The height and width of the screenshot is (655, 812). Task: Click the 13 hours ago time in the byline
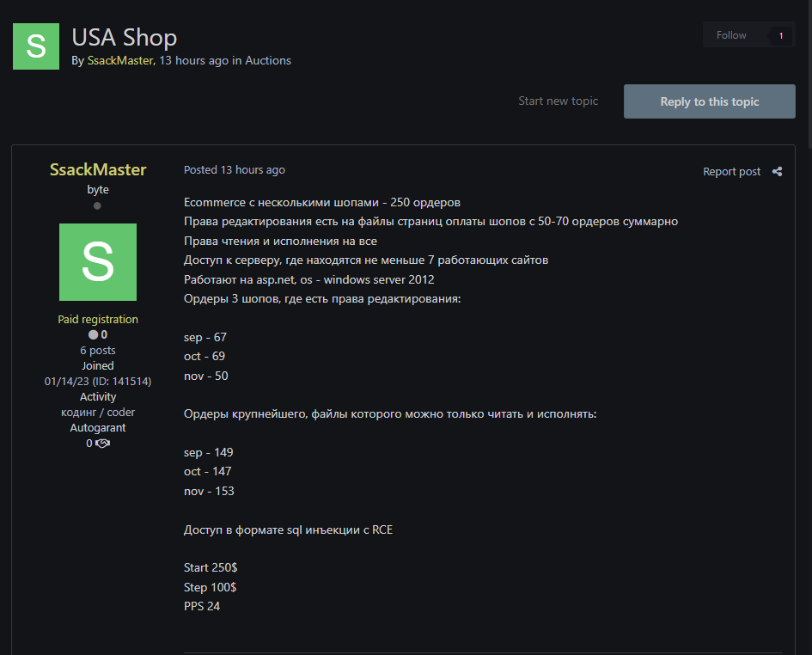tap(194, 60)
